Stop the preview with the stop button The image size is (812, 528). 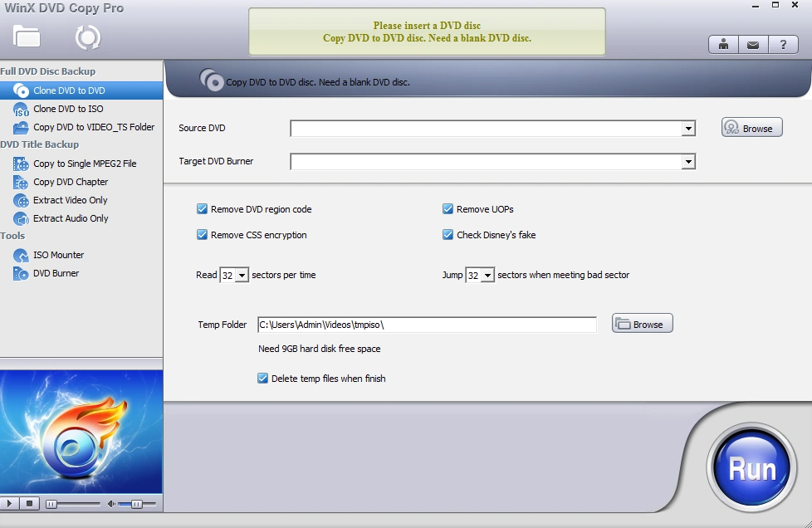click(x=30, y=503)
